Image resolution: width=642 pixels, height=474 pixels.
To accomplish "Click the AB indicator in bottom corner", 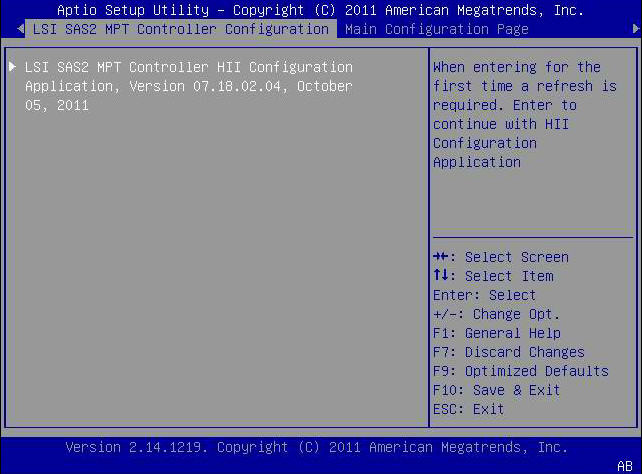I will tap(625, 466).
